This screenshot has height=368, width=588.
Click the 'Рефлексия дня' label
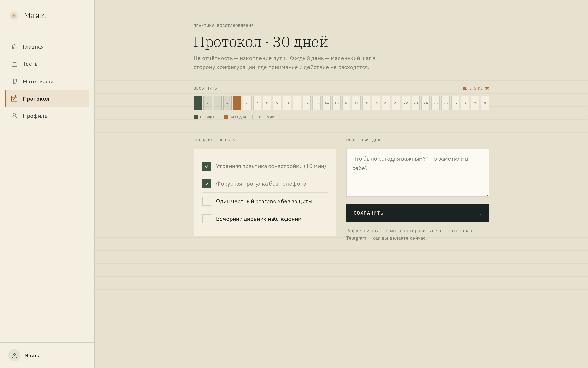click(363, 140)
